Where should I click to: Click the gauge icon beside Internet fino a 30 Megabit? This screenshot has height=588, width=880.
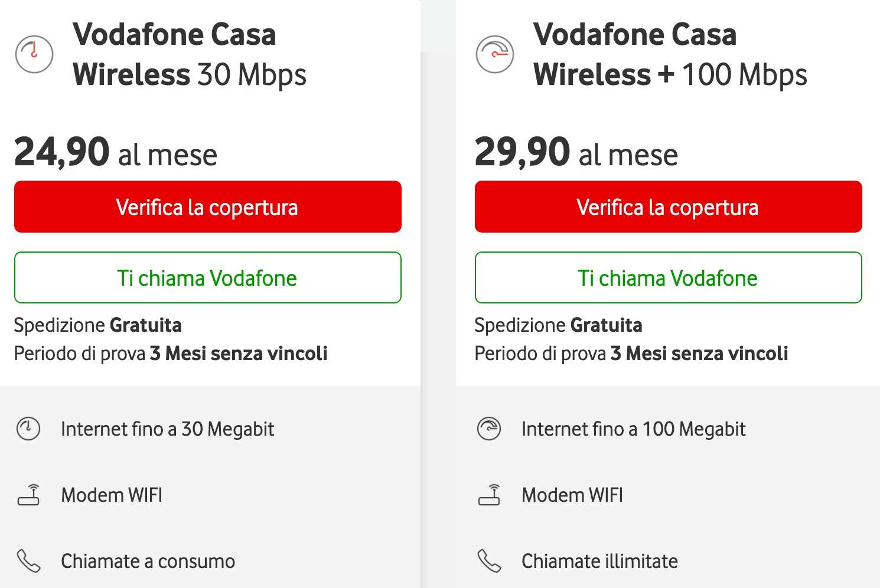(28, 429)
